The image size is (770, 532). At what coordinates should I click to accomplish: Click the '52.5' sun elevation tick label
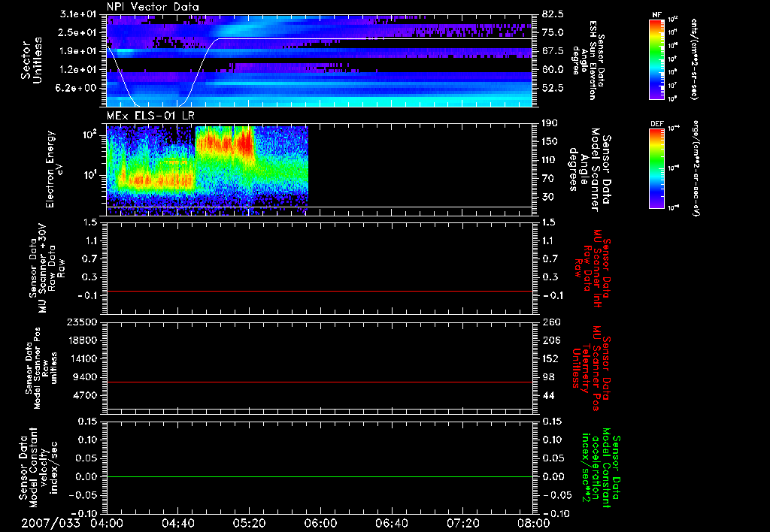pyautogui.click(x=553, y=88)
